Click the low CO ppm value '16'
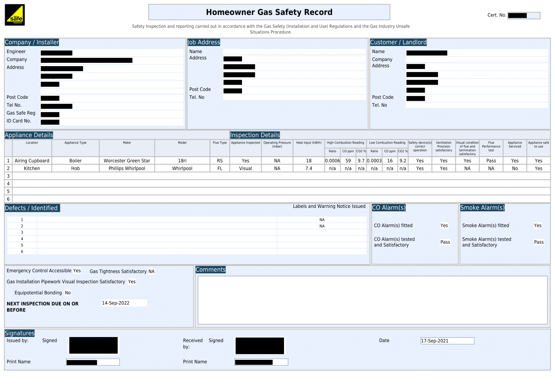This screenshot has height=392, width=555. click(x=390, y=161)
